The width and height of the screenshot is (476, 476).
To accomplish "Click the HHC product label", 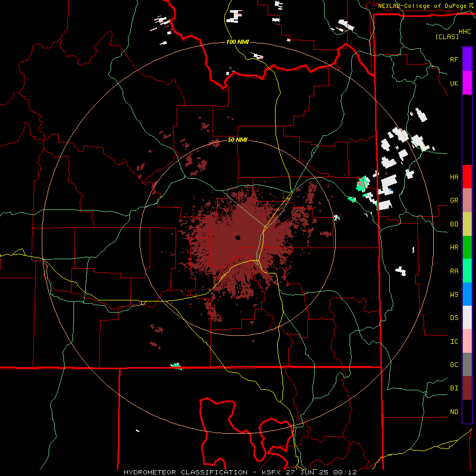I will [465, 32].
